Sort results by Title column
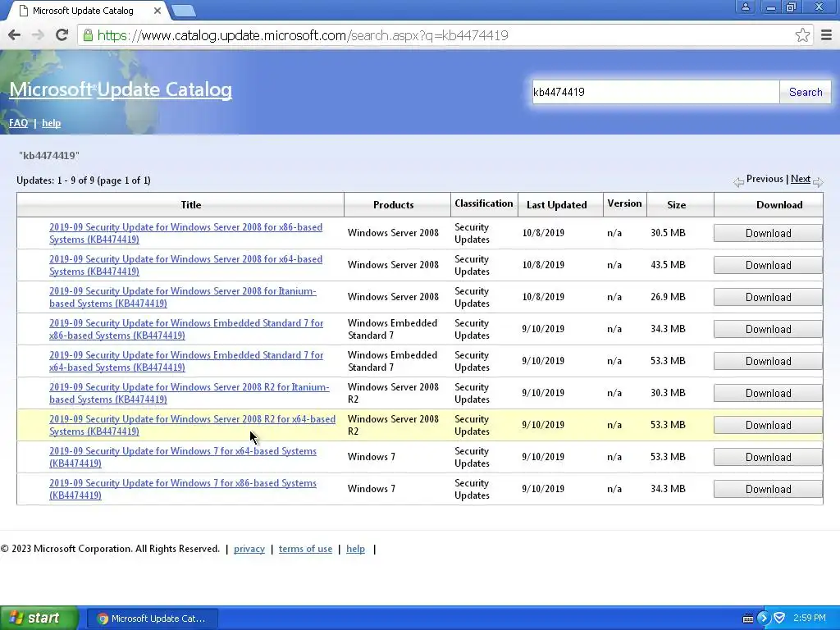This screenshot has height=630, width=840. pyautogui.click(x=190, y=204)
